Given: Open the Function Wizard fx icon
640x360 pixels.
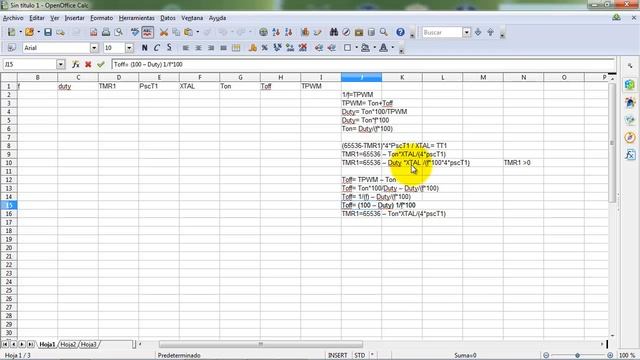Looking at the screenshot, I should (x=76, y=64).
